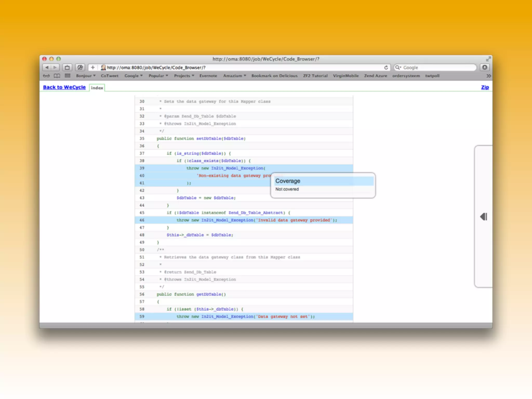Open the downloads button in toolbar

pyautogui.click(x=484, y=68)
